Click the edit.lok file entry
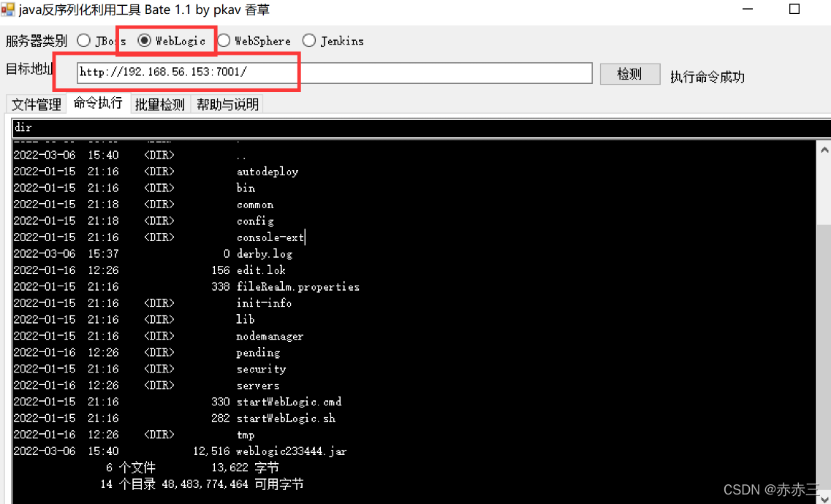The width and height of the screenshot is (831, 504). (x=261, y=270)
